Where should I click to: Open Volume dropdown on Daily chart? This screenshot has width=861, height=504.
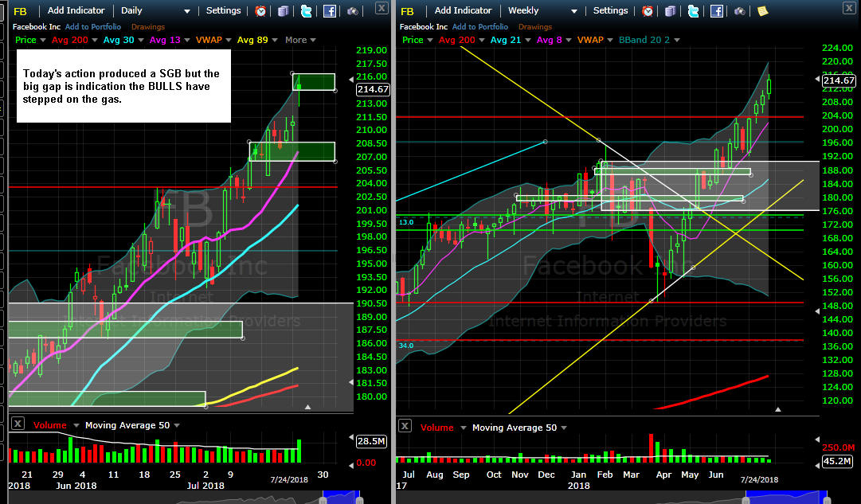(x=76, y=425)
